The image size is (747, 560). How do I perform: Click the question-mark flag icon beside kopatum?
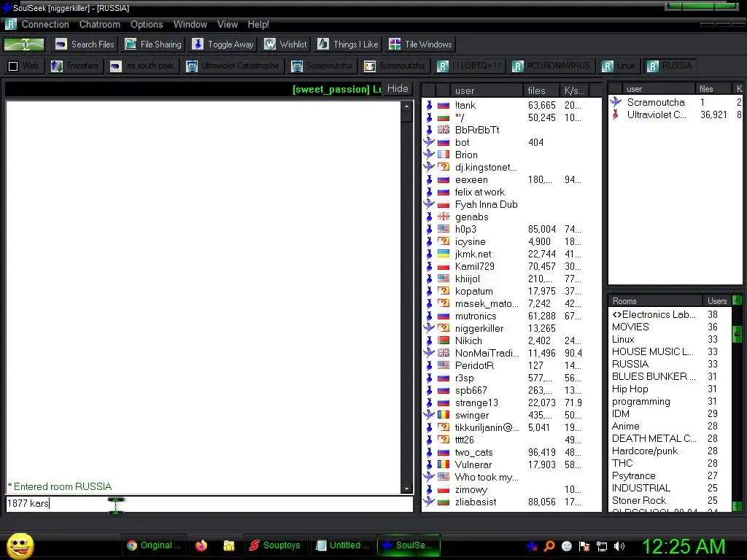[444, 291]
